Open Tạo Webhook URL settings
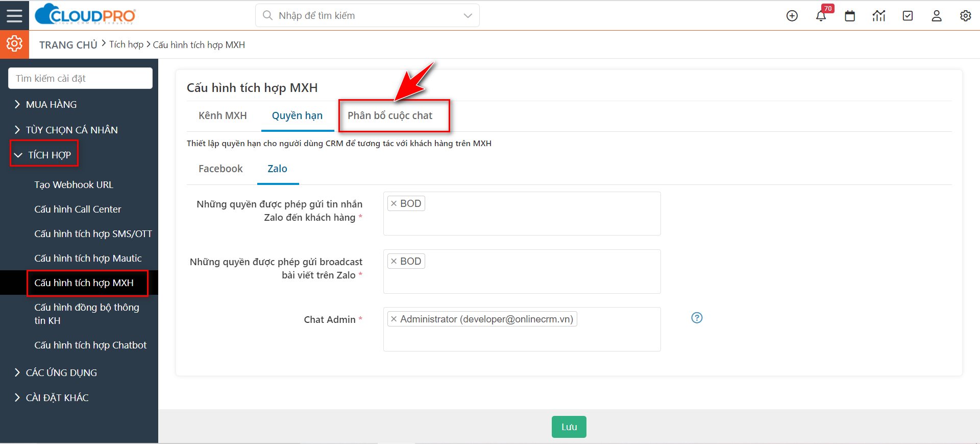Screen dimensions: 980x444 [73, 184]
